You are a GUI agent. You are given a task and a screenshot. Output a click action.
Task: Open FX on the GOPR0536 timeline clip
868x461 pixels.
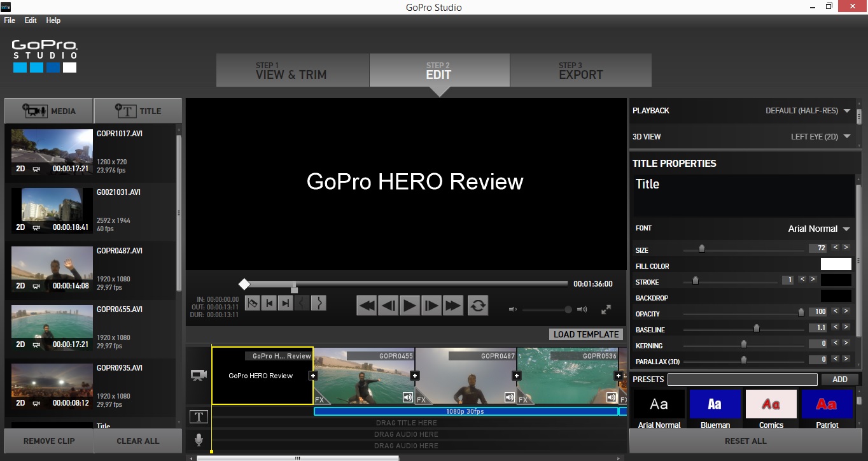point(523,400)
